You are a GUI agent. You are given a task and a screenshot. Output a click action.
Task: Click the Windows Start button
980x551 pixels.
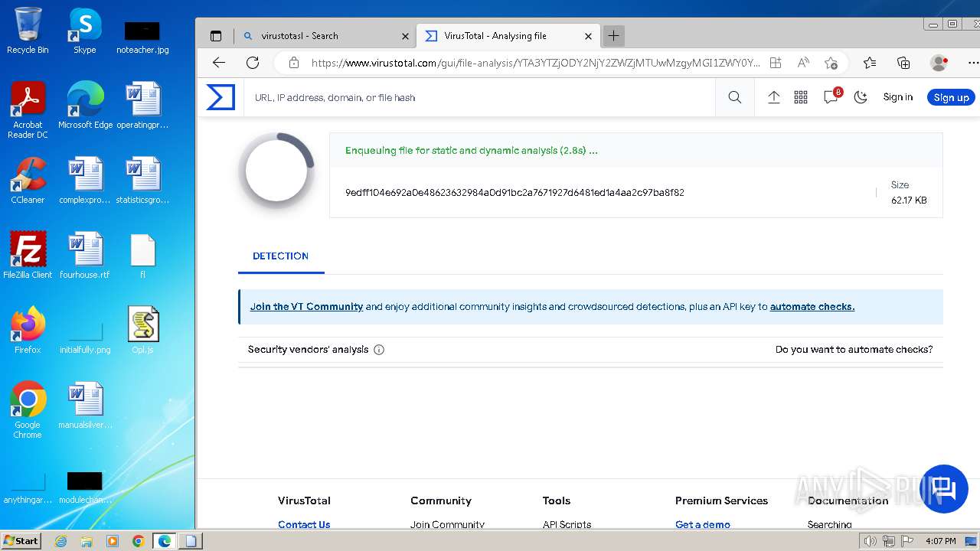pyautogui.click(x=21, y=541)
